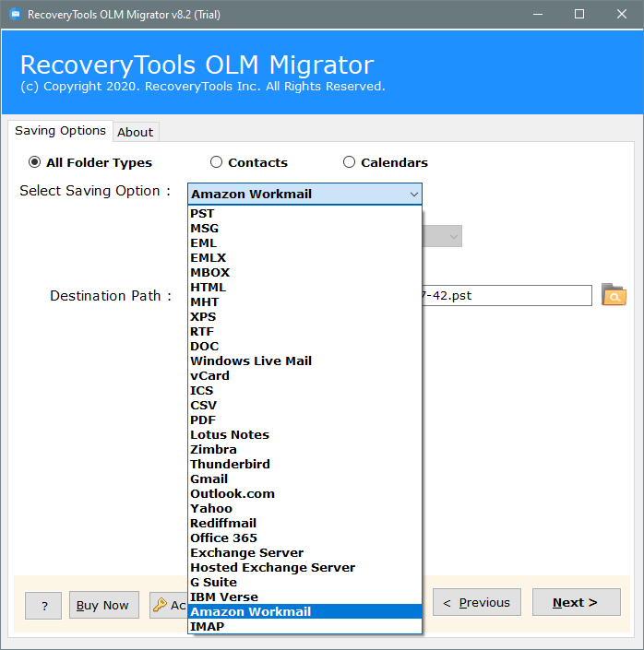This screenshot has height=650, width=644.
Task: Pick Office 365 as saving option
Action: point(305,538)
